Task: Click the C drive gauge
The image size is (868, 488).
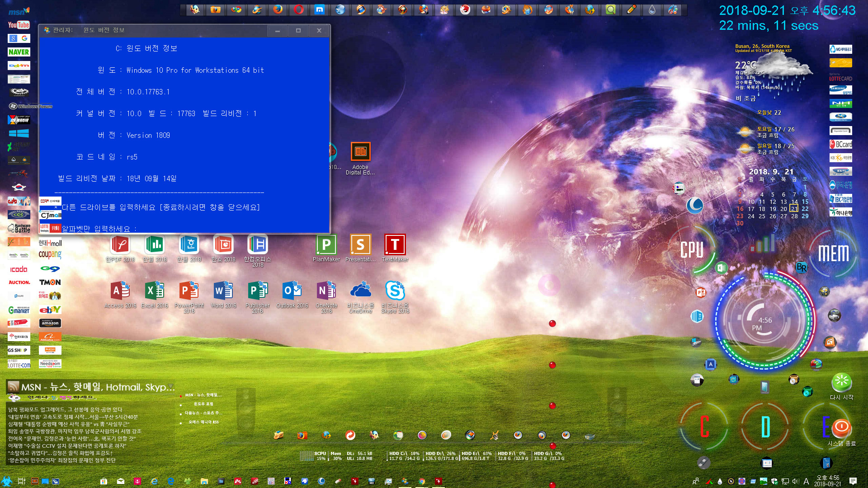Action: [704, 427]
